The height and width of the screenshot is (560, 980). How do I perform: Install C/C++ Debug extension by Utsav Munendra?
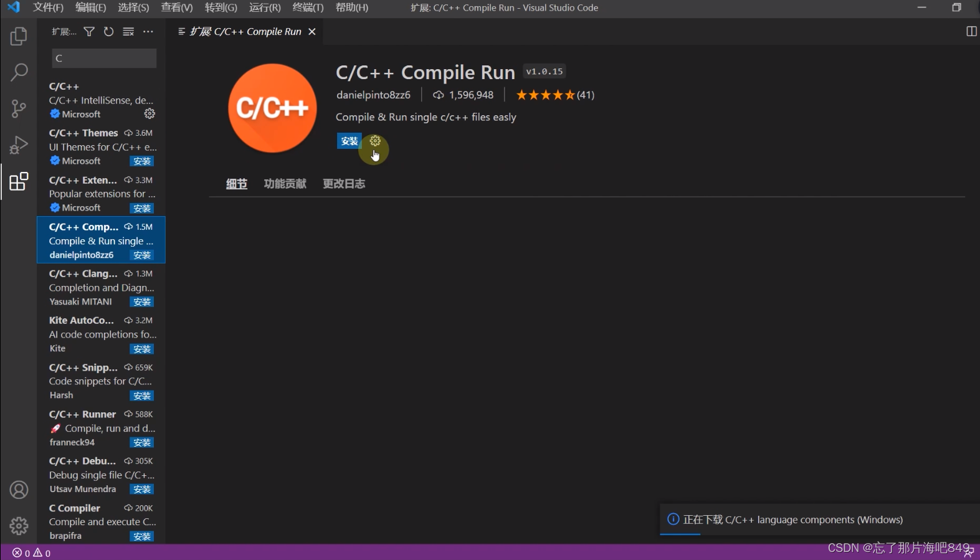click(142, 490)
